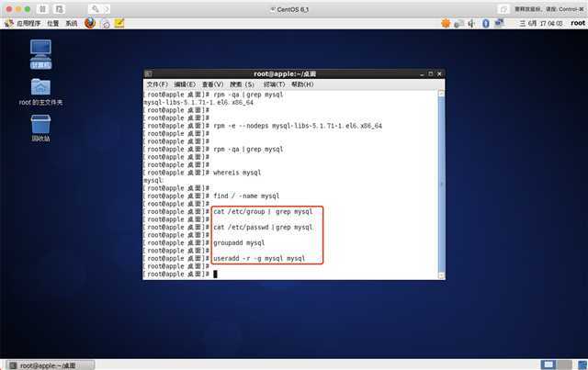The width and height of the screenshot is (588, 370).
Task: Click the green zoom button of the VM window
Action: click(27, 9)
